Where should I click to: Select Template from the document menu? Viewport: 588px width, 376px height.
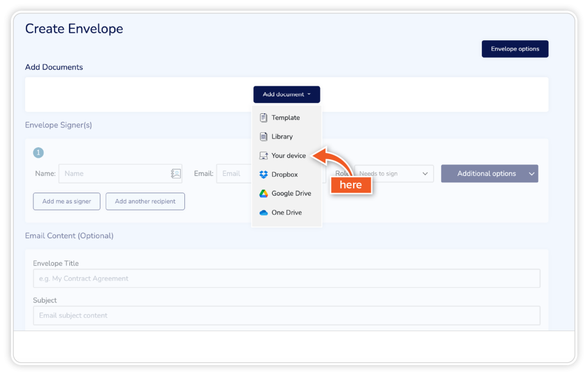point(285,118)
